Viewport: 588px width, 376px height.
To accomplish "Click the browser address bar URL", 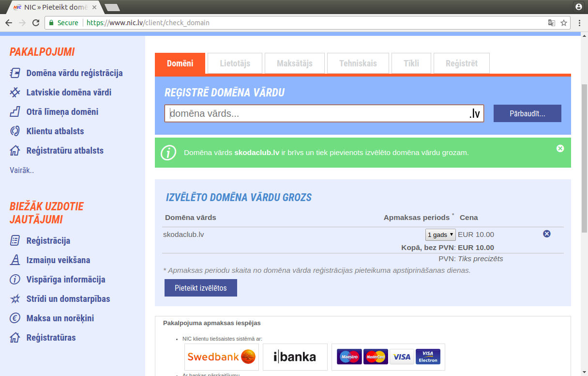I will point(148,23).
